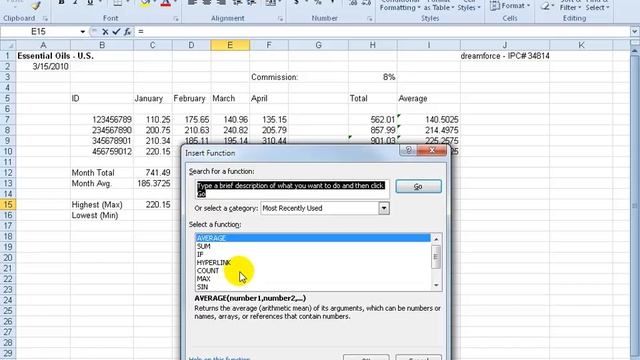The height and width of the screenshot is (360, 640).
Task: Open the Alignment group dialog launcher
Action: click(x=280, y=19)
